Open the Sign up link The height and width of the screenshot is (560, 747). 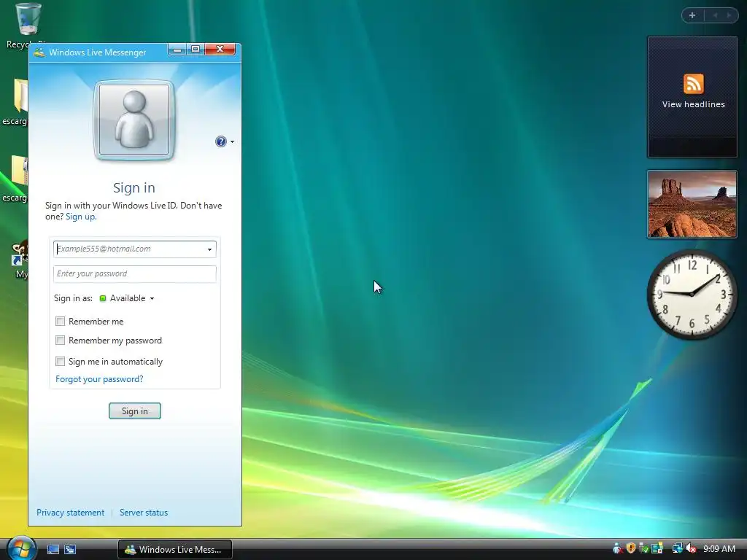click(81, 217)
